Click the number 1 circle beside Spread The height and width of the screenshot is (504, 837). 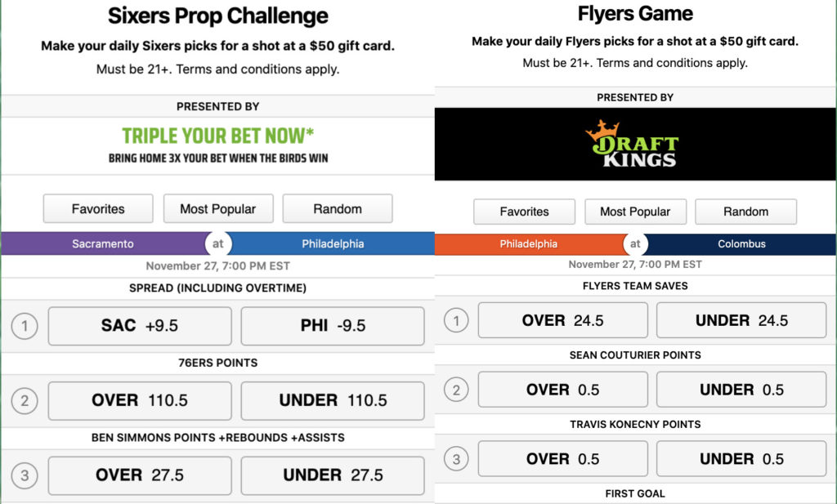click(25, 327)
